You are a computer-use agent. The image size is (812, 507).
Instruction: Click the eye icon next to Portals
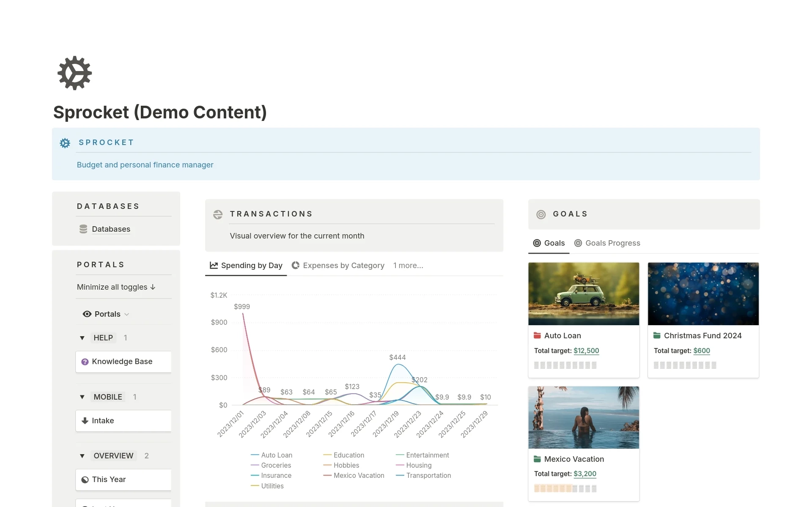click(x=87, y=314)
